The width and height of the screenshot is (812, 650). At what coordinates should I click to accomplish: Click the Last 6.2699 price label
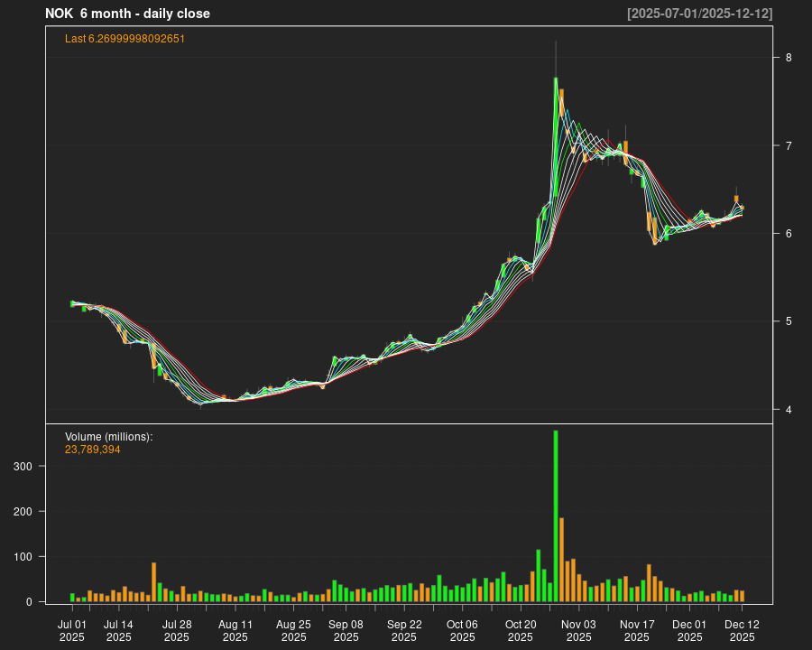tap(125, 39)
